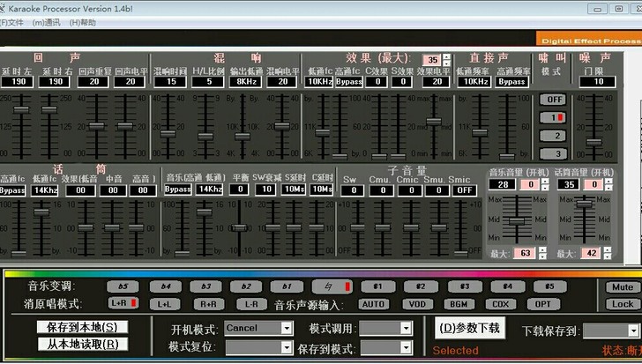Click the 话筒音量 value field showing 35

coord(568,184)
